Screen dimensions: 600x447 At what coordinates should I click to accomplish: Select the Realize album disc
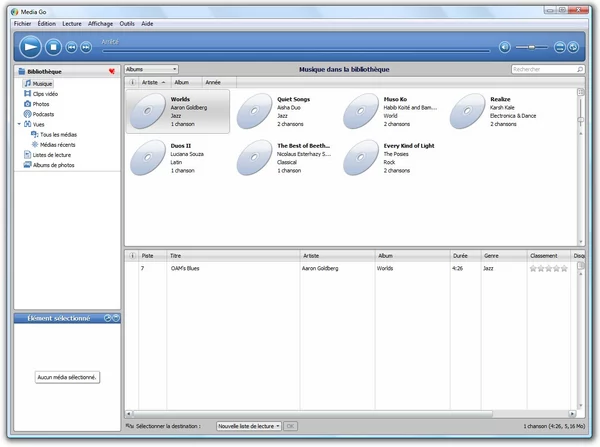(x=467, y=111)
